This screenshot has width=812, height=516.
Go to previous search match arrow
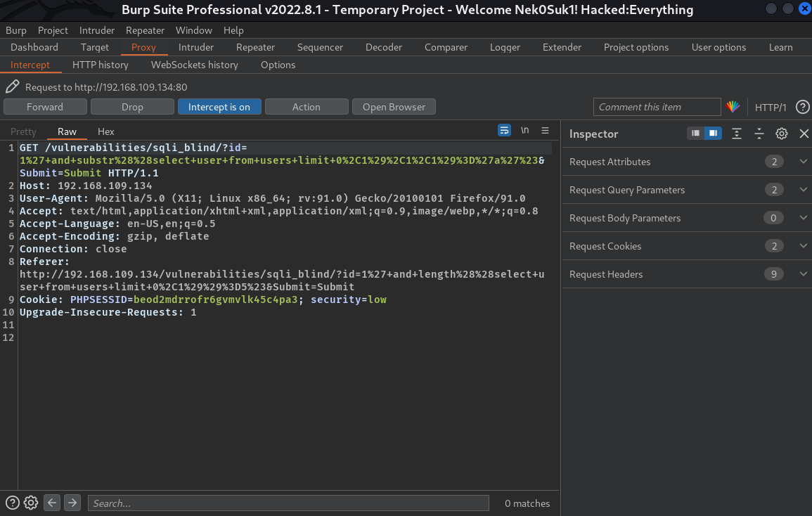[52, 503]
